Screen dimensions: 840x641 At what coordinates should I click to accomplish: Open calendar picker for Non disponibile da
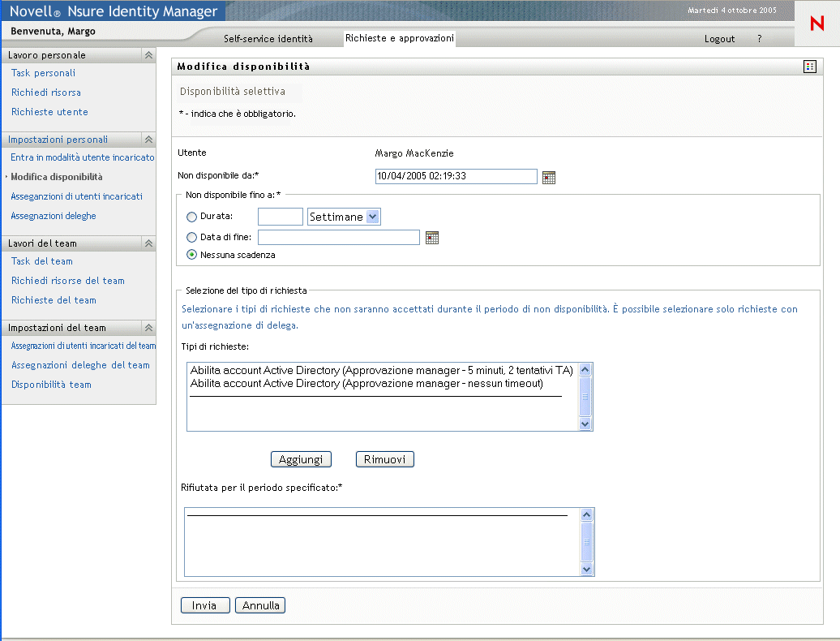(x=549, y=178)
